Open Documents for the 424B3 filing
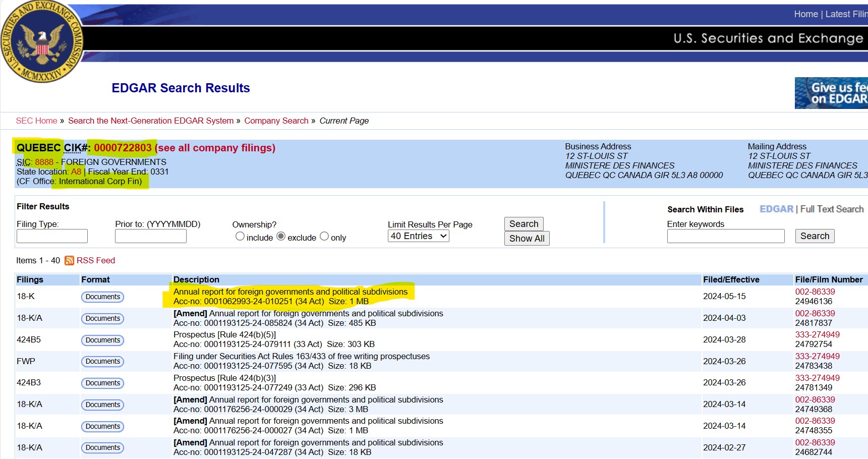 pos(103,383)
